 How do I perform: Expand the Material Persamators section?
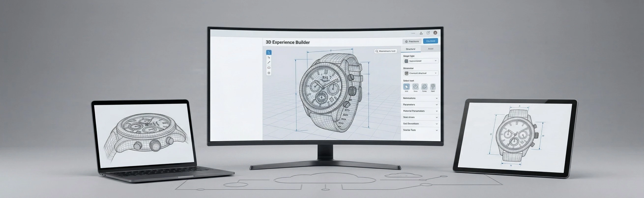420,111
